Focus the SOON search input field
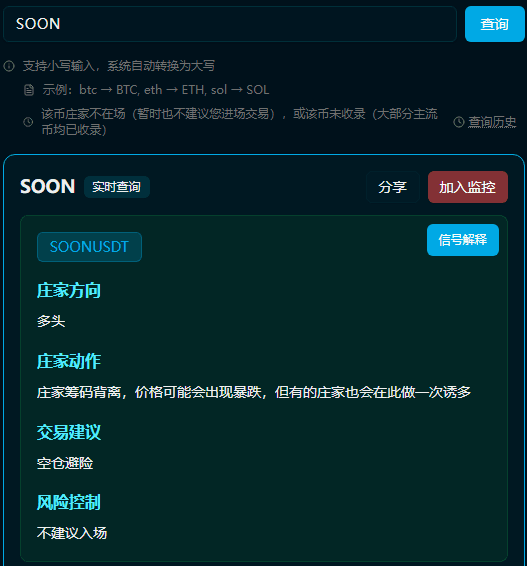 click(230, 24)
